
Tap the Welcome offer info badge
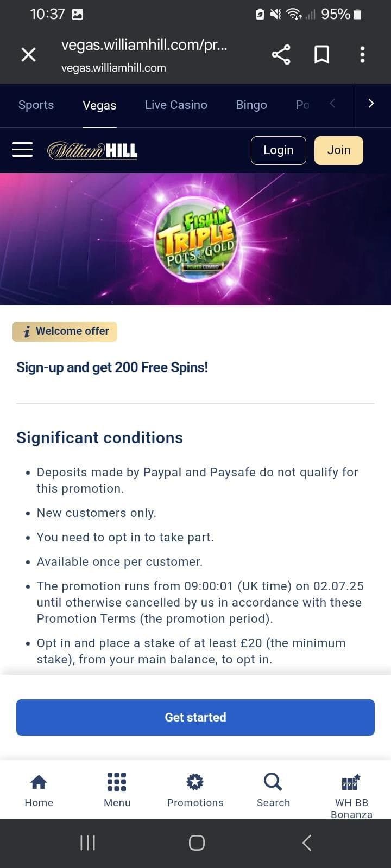click(65, 331)
